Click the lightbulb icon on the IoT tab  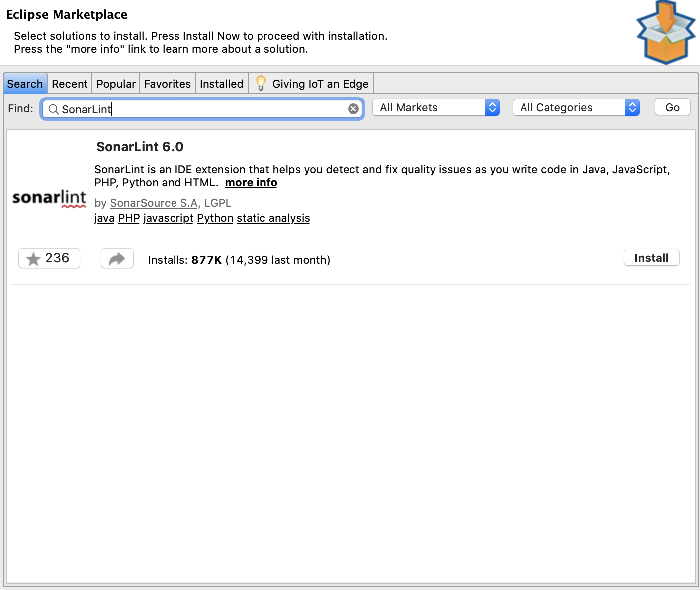pyautogui.click(x=261, y=83)
